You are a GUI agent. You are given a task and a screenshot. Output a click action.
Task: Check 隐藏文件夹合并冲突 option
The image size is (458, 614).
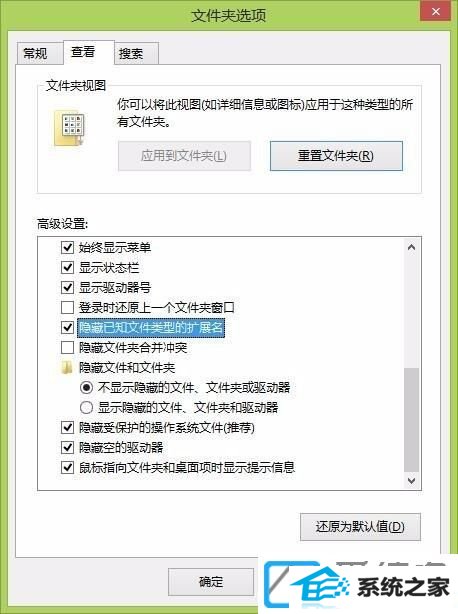coord(67,347)
